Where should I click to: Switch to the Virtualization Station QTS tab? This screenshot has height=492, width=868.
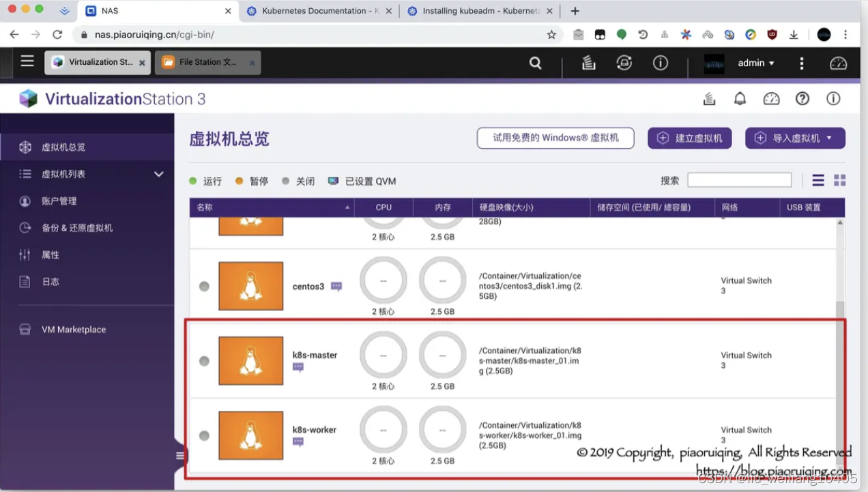click(98, 62)
